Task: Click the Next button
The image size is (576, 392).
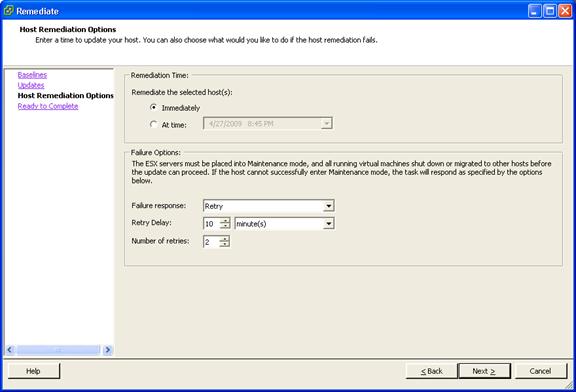Action: (484, 371)
